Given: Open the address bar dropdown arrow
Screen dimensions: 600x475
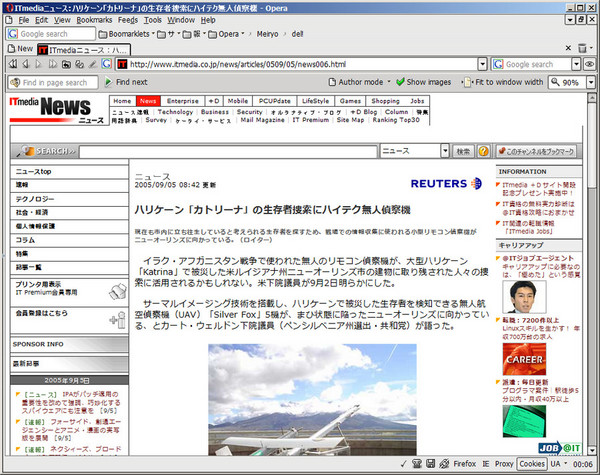Looking at the screenshot, I should (x=483, y=64).
